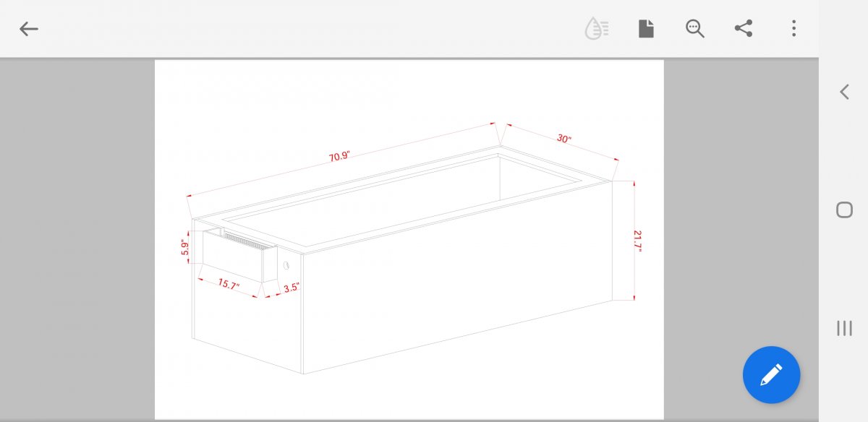The width and height of the screenshot is (868, 422).
Task: Select the 21.7" height dimension label
Action: (637, 241)
